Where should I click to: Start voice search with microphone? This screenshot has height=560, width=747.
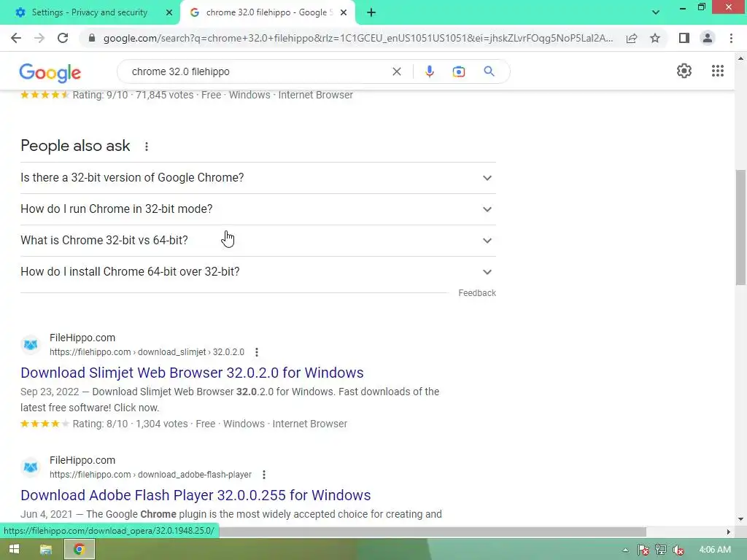click(429, 71)
